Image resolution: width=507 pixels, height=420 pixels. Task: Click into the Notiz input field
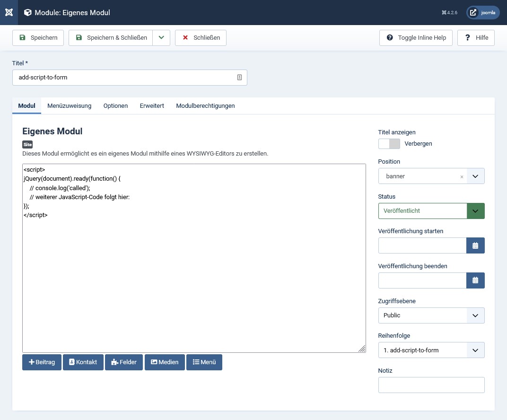(x=431, y=385)
